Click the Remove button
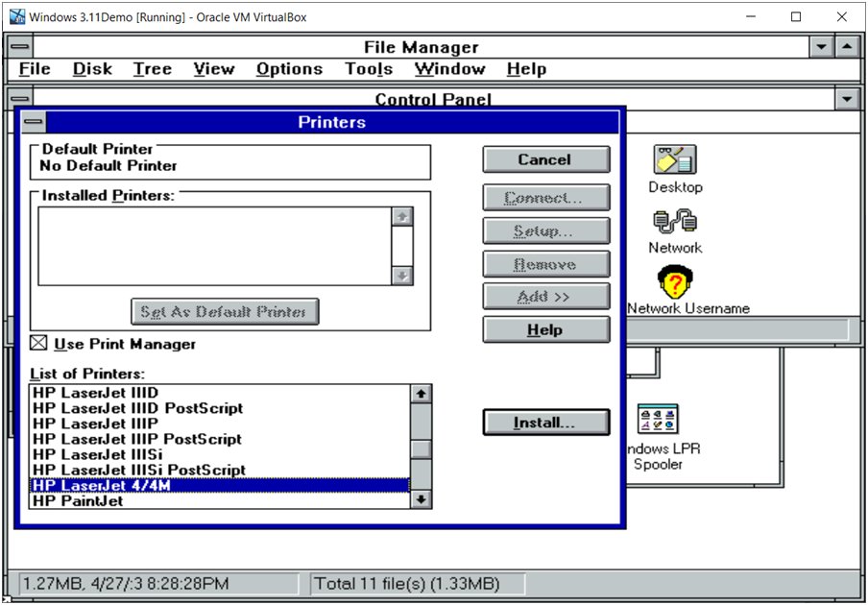The width and height of the screenshot is (868, 605). (545, 264)
